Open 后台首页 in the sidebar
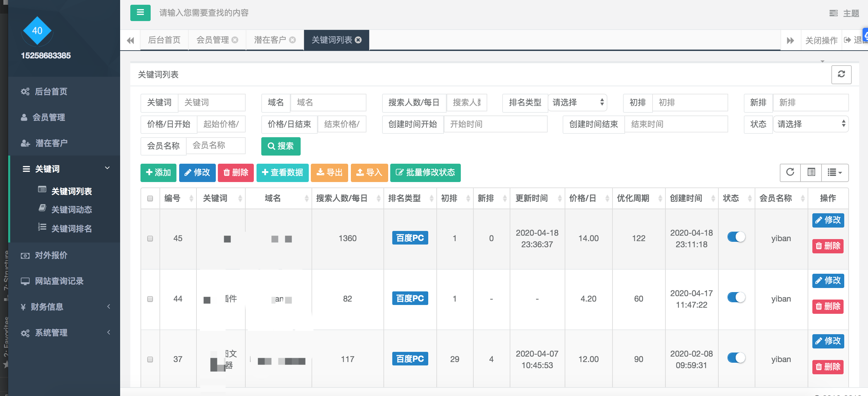868x396 pixels. [64, 91]
